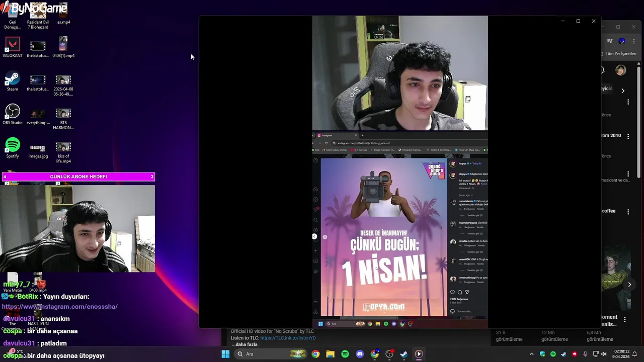This screenshot has width=644, height=362.
Task: Select the Steam desktop shortcut
Action: click(x=13, y=81)
